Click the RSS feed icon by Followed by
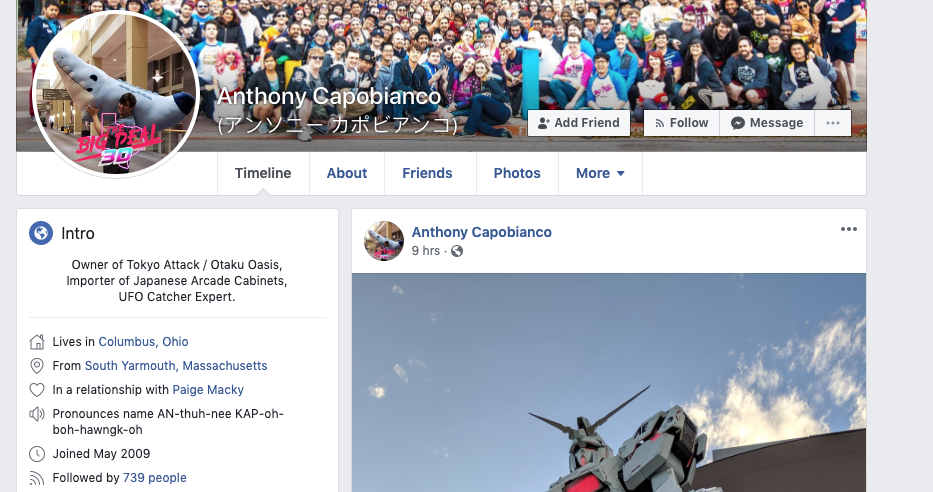This screenshot has width=933, height=492. (x=37, y=478)
